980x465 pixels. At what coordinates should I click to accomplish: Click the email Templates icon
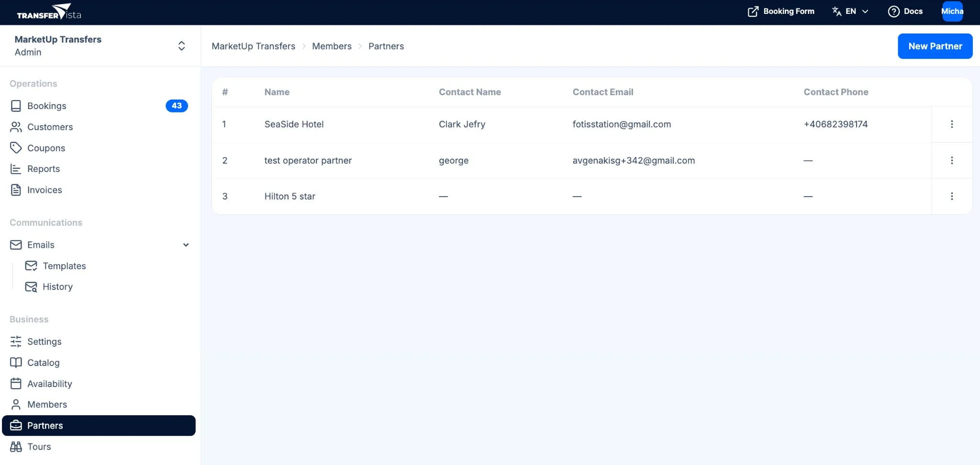point(31,266)
